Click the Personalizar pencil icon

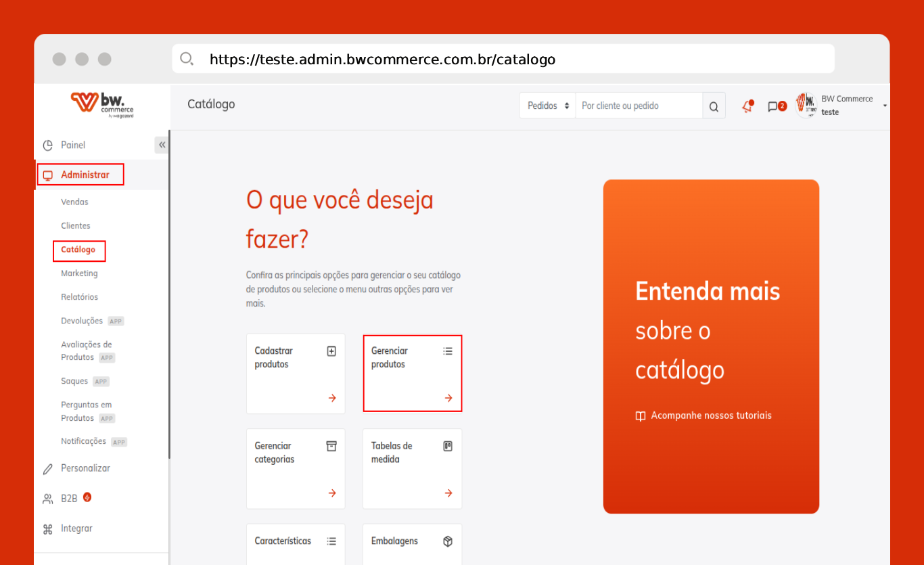(48, 468)
